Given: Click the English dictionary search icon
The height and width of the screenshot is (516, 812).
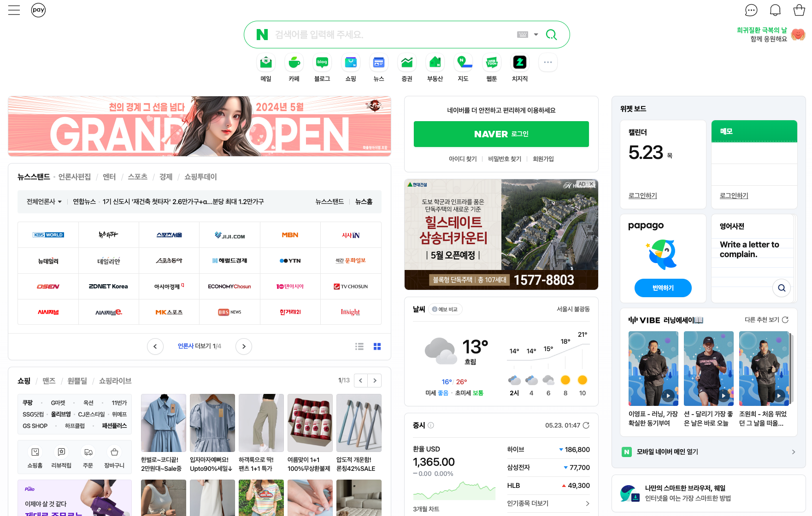Looking at the screenshot, I should coord(782,288).
